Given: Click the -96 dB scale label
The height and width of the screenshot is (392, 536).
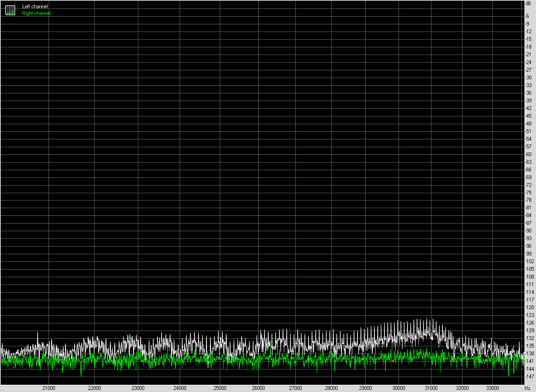Looking at the screenshot, I should [528, 246].
